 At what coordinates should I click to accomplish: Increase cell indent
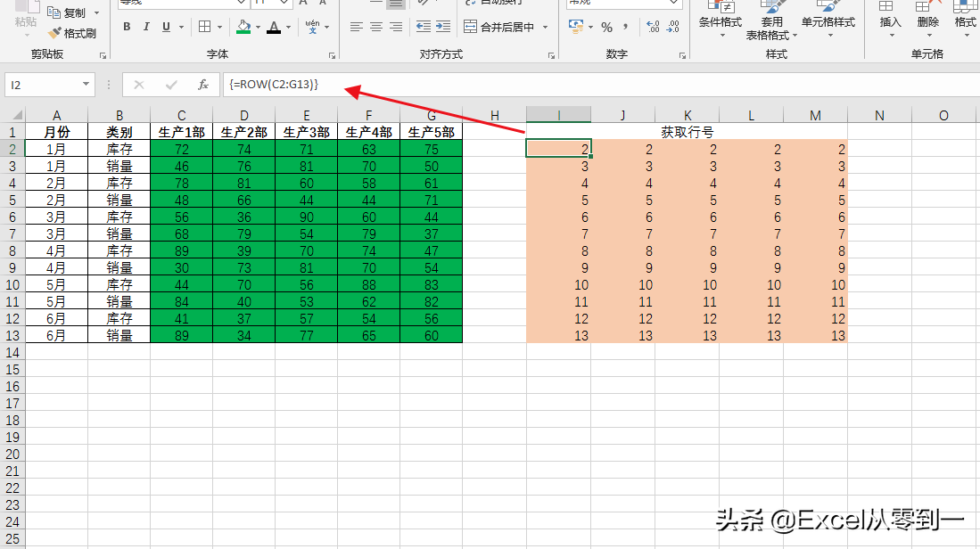pos(443,27)
